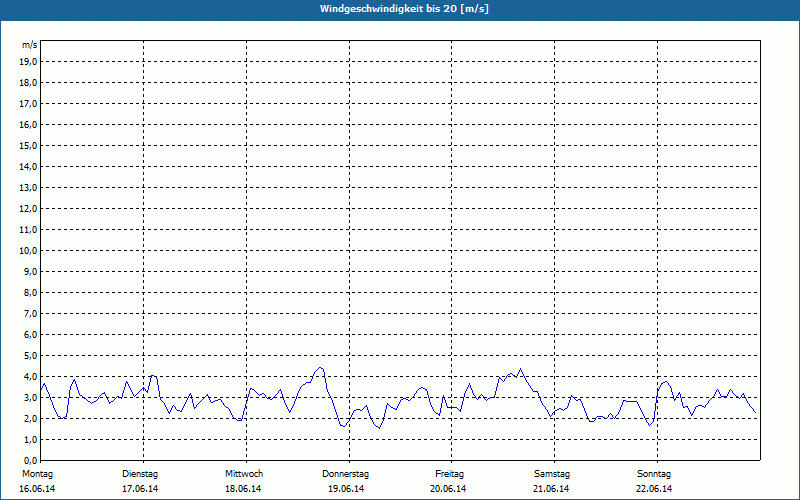Select the date 16.06.14
This screenshot has height=500, width=800.
click(x=37, y=488)
